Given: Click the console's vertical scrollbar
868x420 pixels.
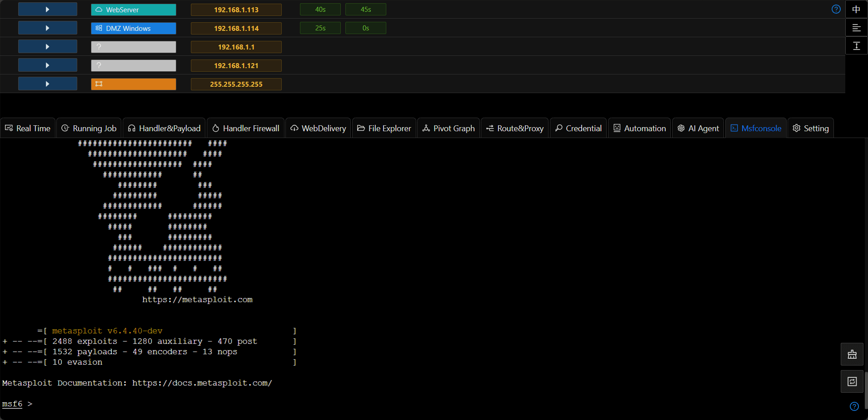Looking at the screenshot, I should tap(866, 390).
